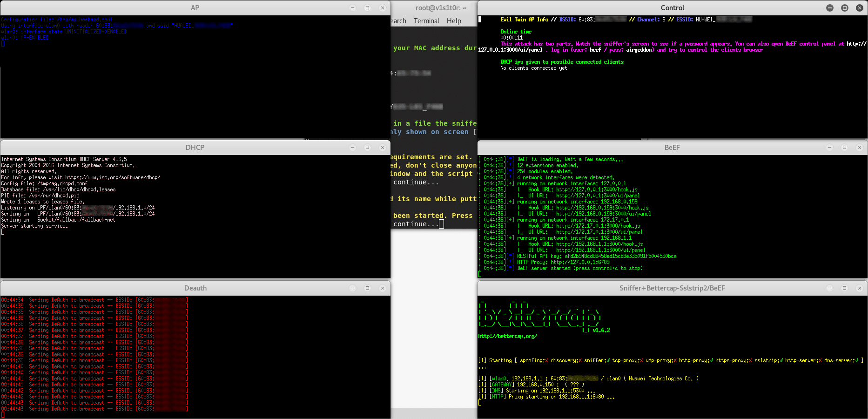Viewport: 868px width, 419px height.
Task: Focus the root@v1s1t0r terminal title bar
Action: [x=440, y=8]
